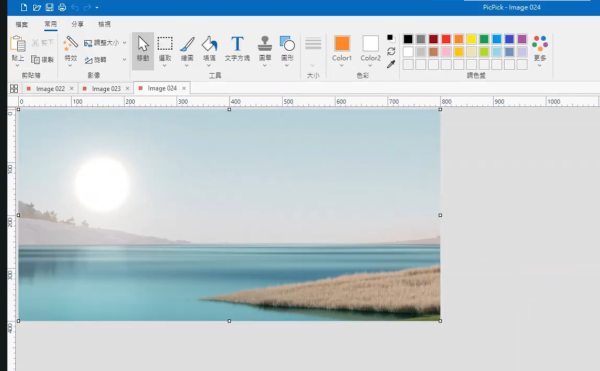The width and height of the screenshot is (600, 371).
Task: Switch to the 檢視 (View) ribbon tab
Action: [104, 24]
